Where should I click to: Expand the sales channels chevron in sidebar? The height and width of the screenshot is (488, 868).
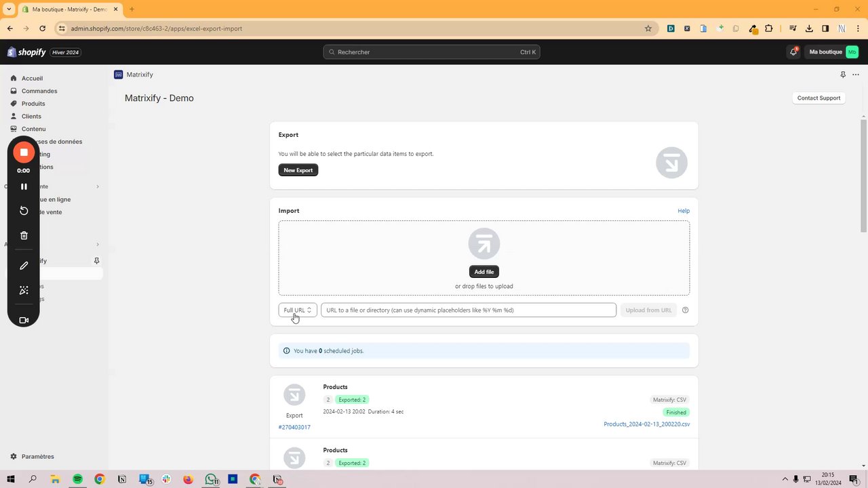point(98,186)
